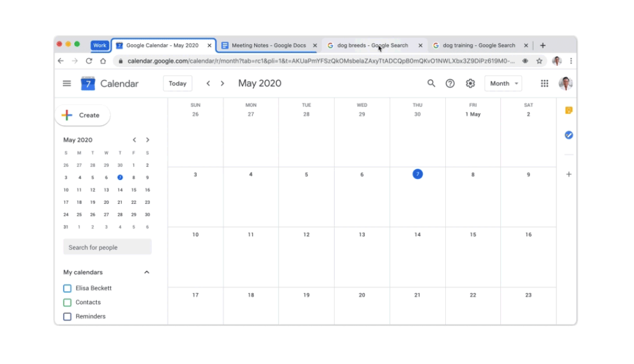This screenshot has height=364, width=634.
Task: Select day 15 in the mini calendar
Action: (134, 190)
